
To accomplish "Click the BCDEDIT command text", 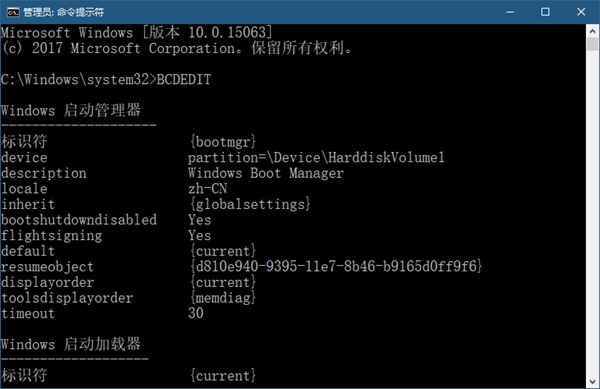I will (184, 80).
